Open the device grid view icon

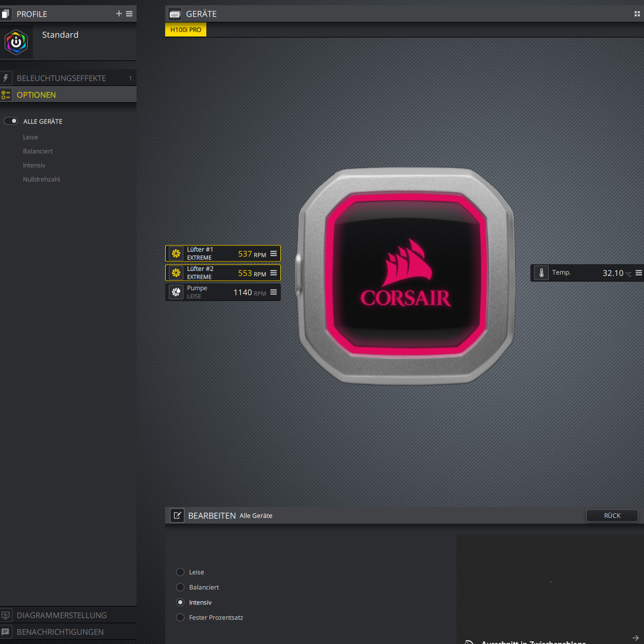637,14
